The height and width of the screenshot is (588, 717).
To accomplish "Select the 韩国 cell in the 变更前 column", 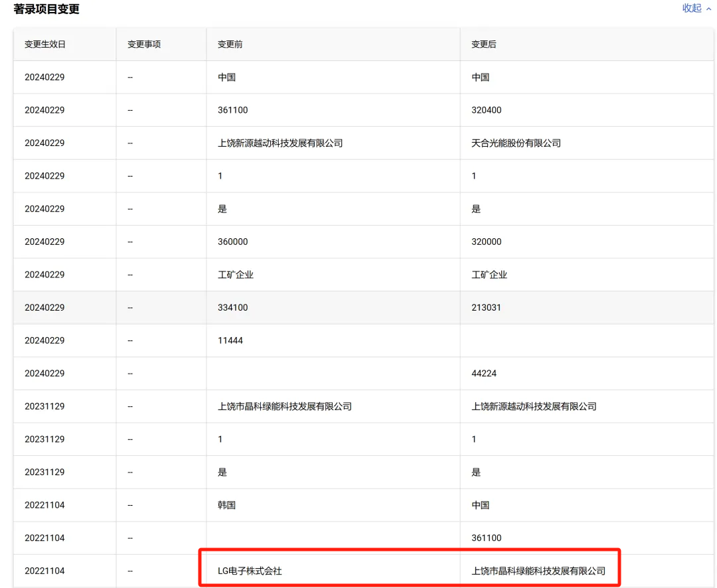I will 227,505.
